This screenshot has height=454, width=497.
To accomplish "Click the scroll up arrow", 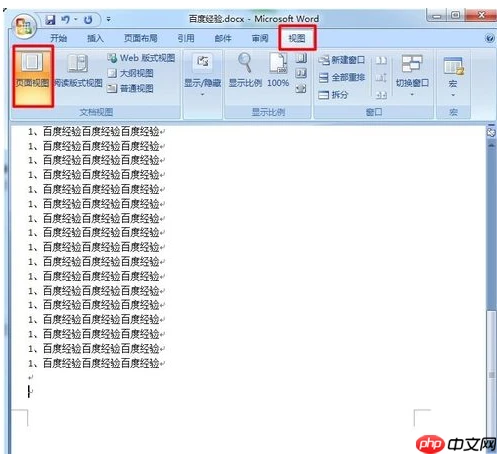I will pyautogui.click(x=491, y=145).
